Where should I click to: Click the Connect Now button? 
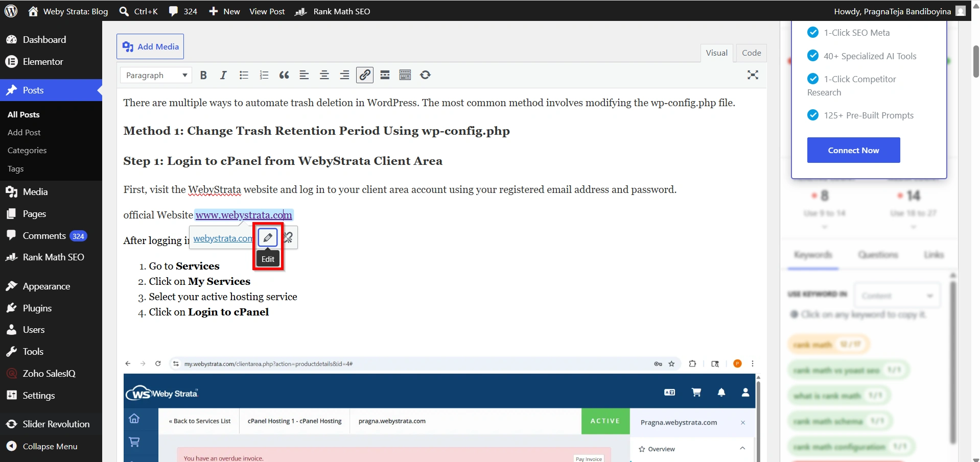click(x=853, y=150)
